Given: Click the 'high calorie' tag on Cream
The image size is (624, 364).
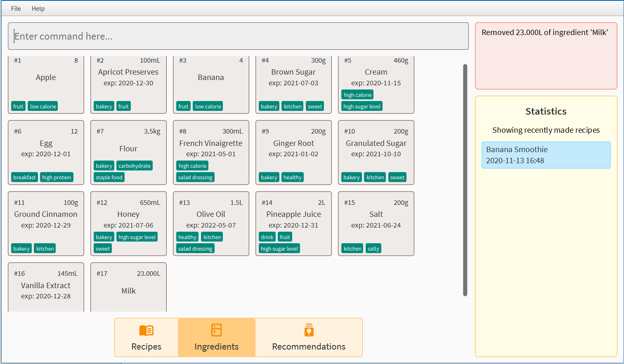Looking at the screenshot, I should [357, 95].
